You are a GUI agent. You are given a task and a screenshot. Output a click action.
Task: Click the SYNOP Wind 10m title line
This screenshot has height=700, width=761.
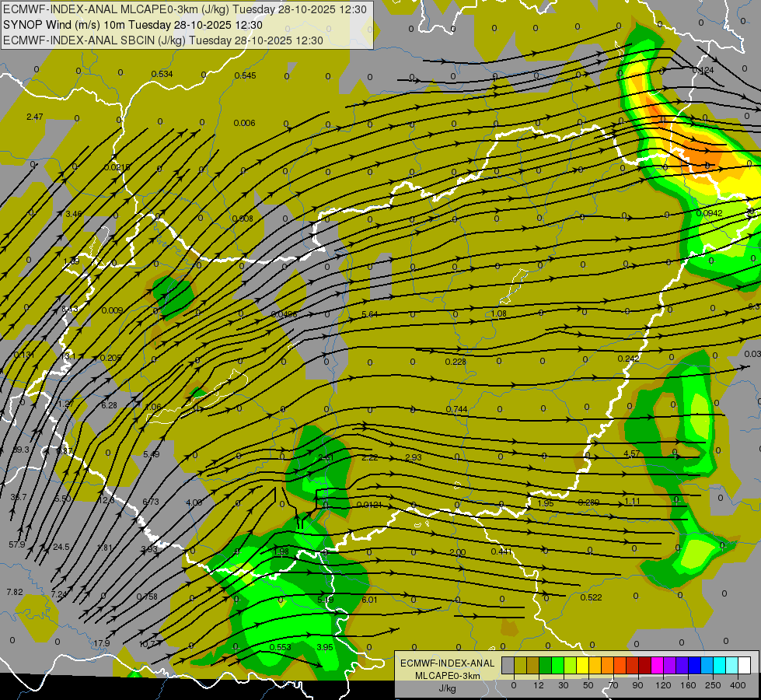[132, 25]
